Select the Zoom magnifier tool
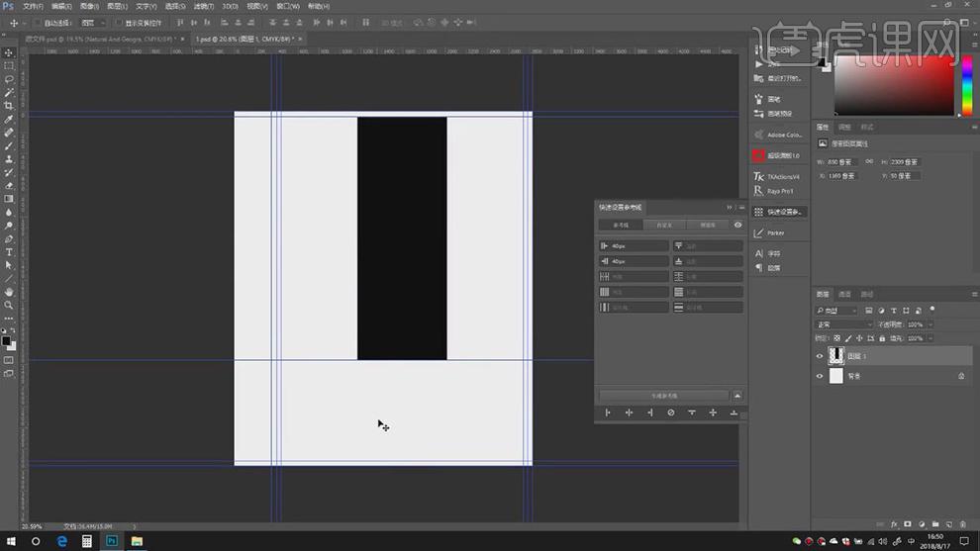 (9, 306)
